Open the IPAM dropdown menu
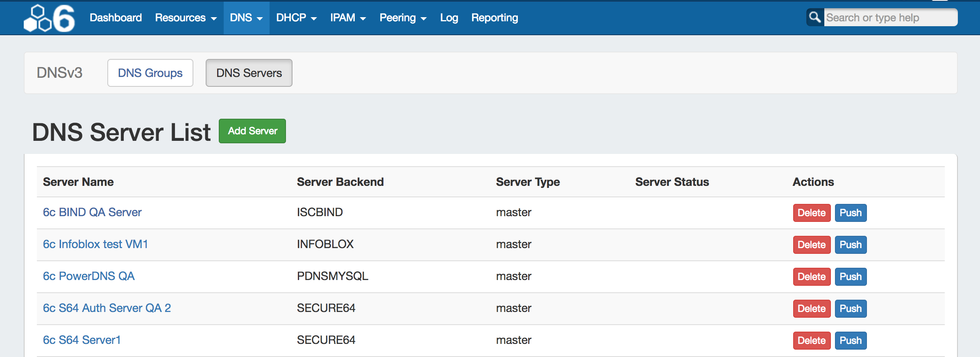This screenshot has height=357, width=980. click(x=348, y=18)
